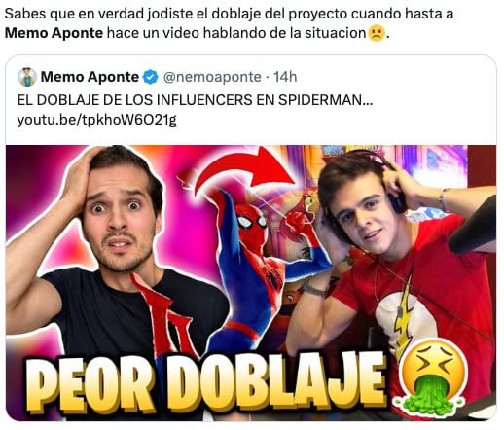
Task: Open the bold Memo Aponte mention in tweet text
Action: point(54,33)
